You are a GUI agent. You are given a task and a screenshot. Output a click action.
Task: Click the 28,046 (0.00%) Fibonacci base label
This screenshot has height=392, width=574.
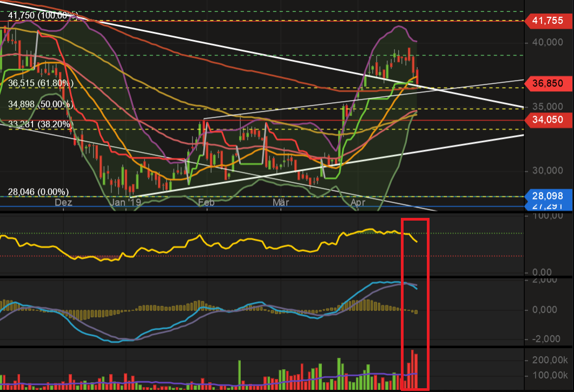coord(37,191)
